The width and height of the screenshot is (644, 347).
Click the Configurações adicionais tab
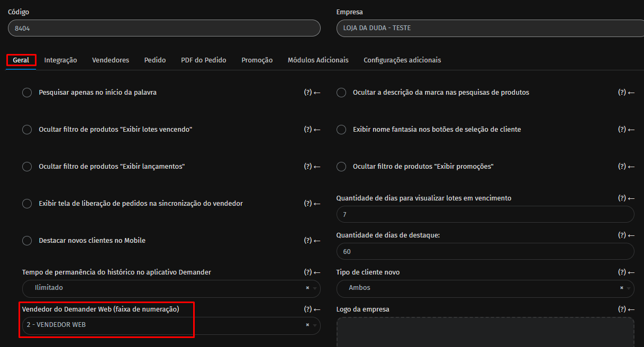[x=402, y=60]
